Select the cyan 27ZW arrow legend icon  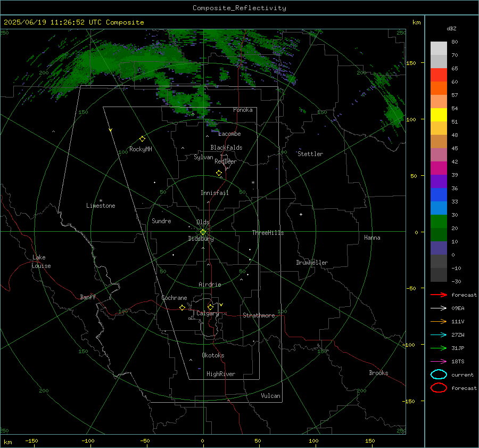point(439,335)
